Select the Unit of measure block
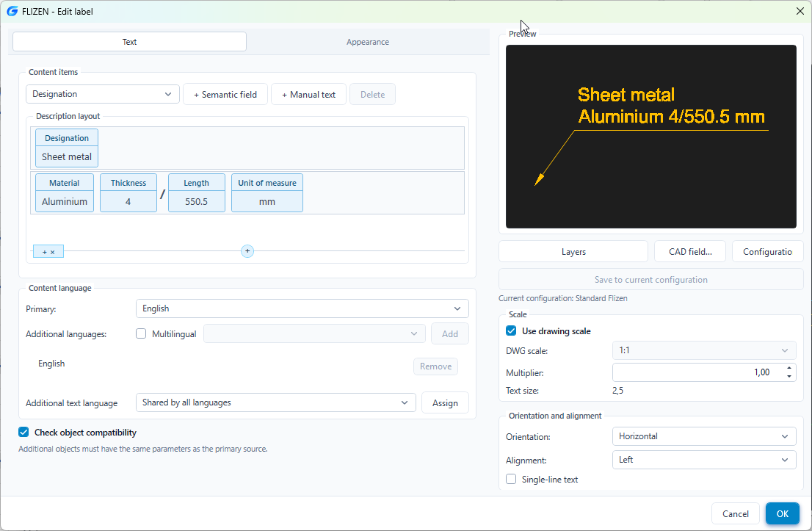The height and width of the screenshot is (531, 812). (x=267, y=192)
